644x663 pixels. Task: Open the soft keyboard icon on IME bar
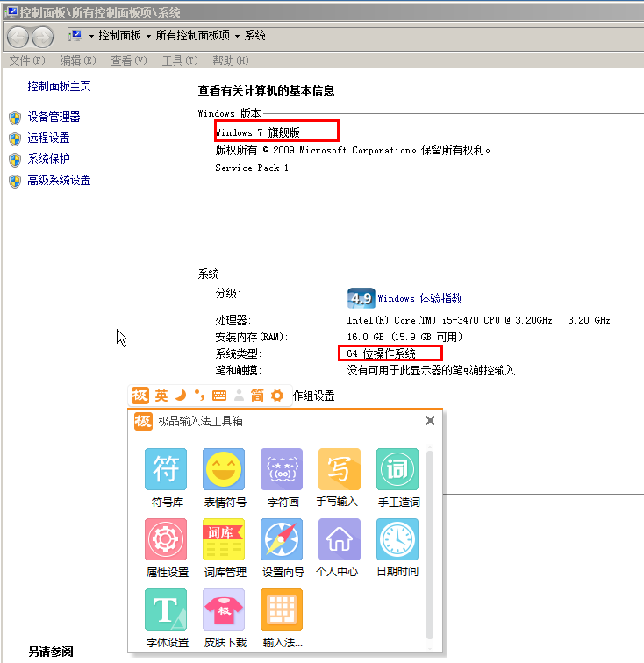219,396
